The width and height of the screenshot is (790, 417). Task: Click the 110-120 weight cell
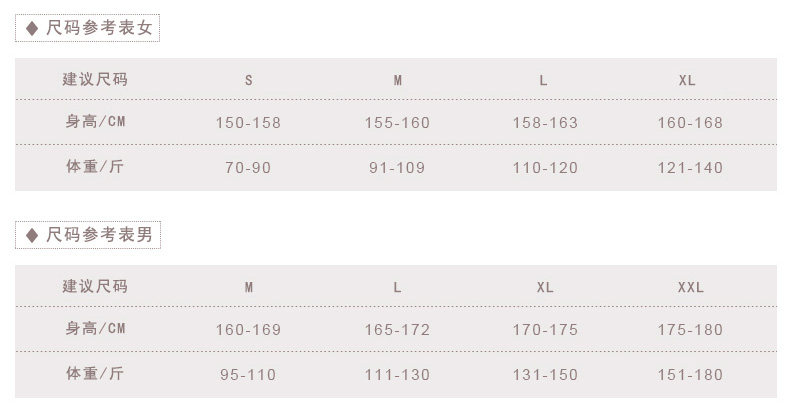click(544, 168)
